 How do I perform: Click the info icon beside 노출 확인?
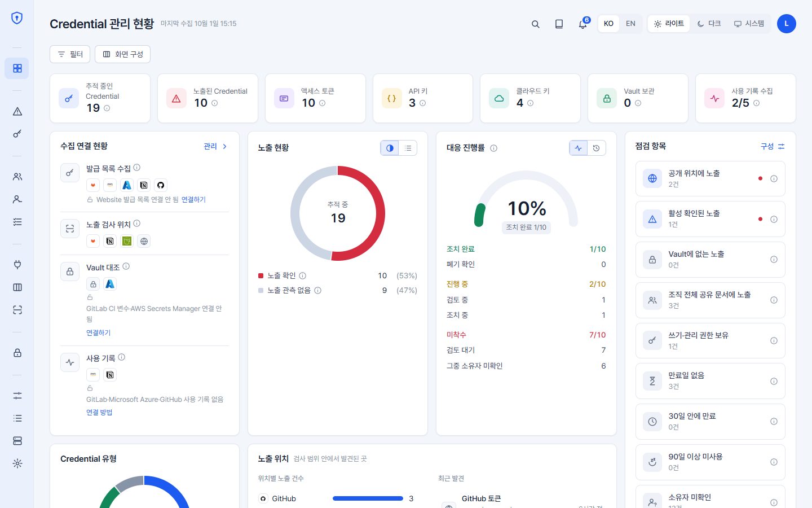pos(302,275)
